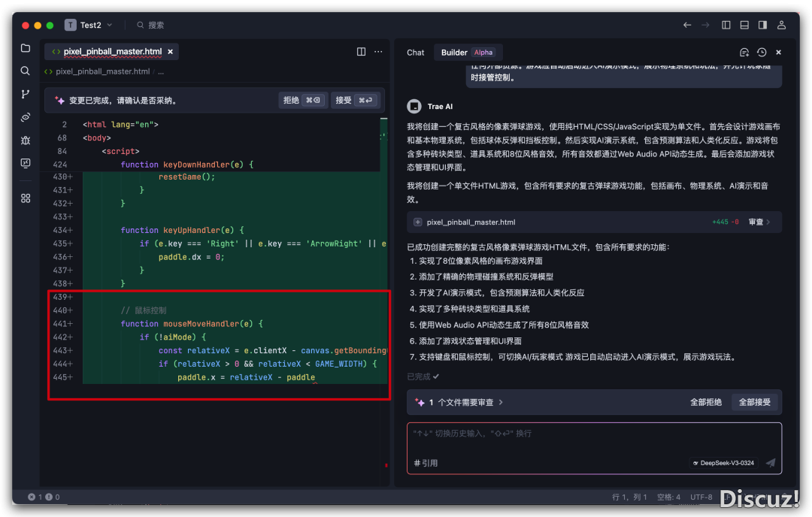The width and height of the screenshot is (812, 517).
Task: Toggle the bottom panel layout icon
Action: click(744, 25)
